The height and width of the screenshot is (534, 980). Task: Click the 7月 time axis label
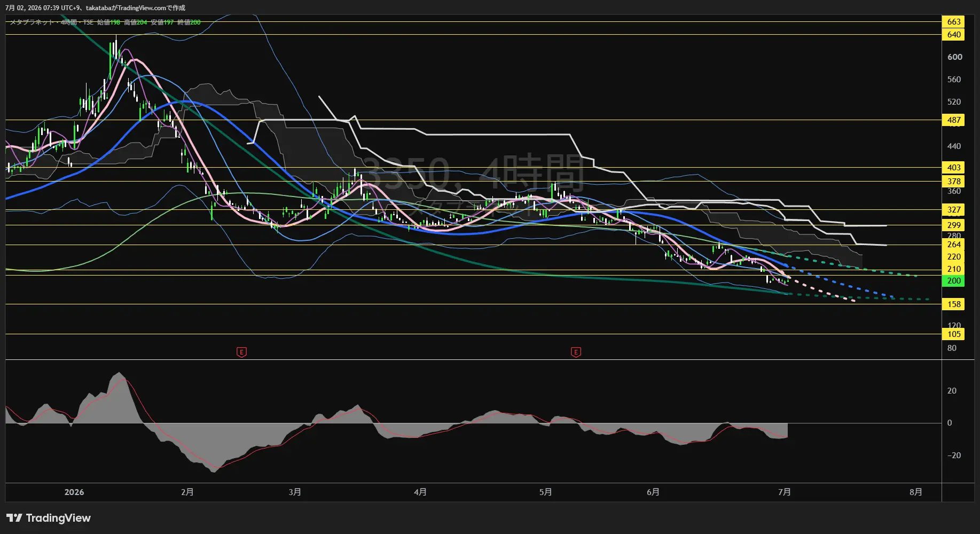coord(784,492)
